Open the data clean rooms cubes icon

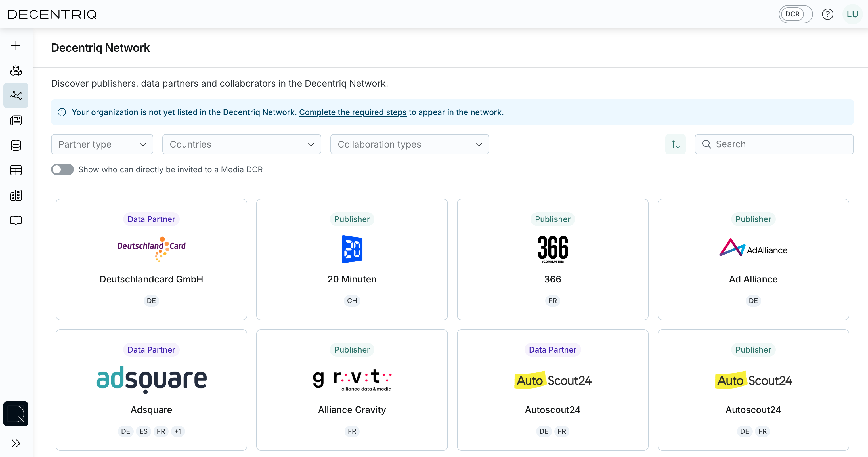[x=16, y=70]
